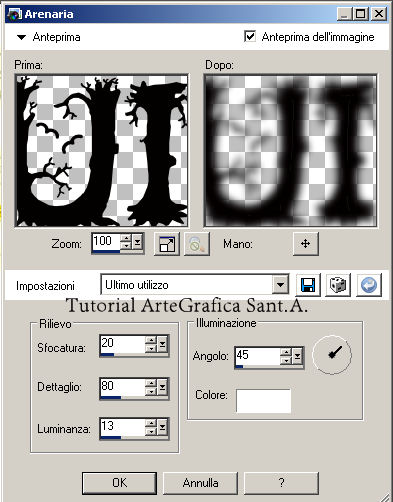The width and height of the screenshot is (393, 502).
Task: Toggle Anteprima dell'immagine checkbox
Action: [250, 36]
